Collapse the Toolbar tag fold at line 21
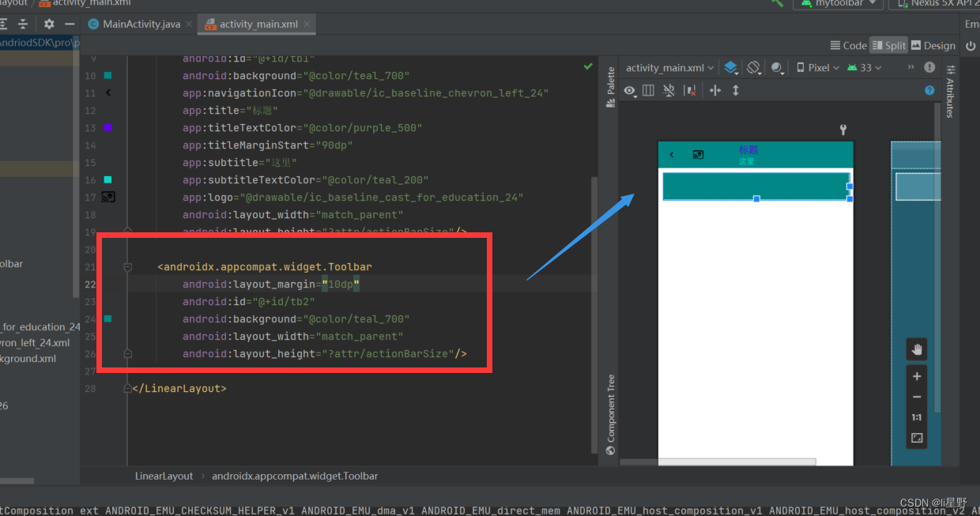The height and width of the screenshot is (516, 980). coord(127,267)
